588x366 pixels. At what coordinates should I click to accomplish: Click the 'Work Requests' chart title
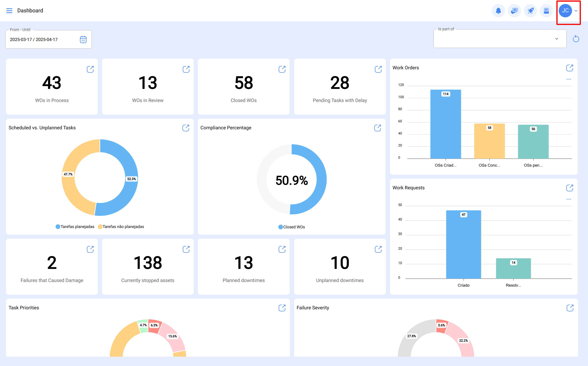(x=408, y=188)
